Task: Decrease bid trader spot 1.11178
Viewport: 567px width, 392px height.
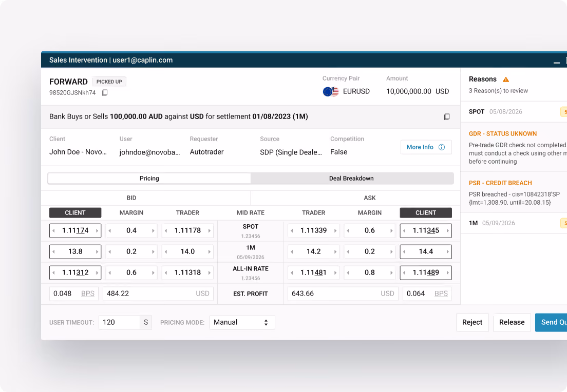Action: 166,230
